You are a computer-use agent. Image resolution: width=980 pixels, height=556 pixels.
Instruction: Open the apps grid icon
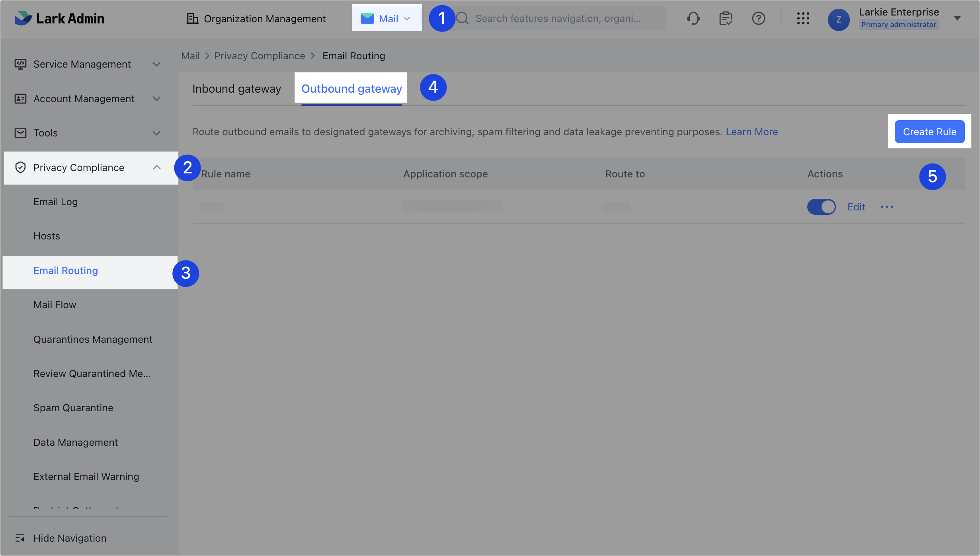[803, 18]
